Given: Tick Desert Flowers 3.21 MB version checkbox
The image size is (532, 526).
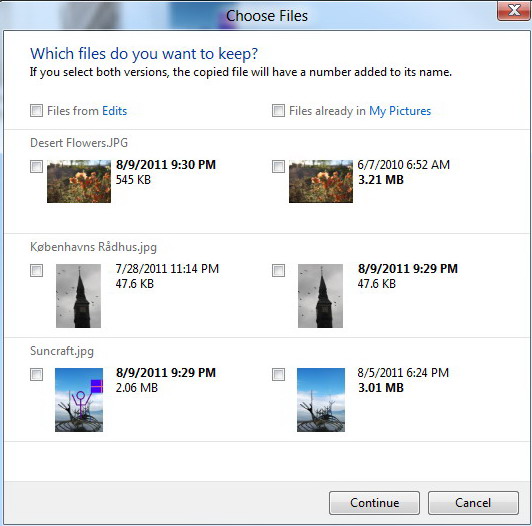Looking at the screenshot, I should 278,167.
